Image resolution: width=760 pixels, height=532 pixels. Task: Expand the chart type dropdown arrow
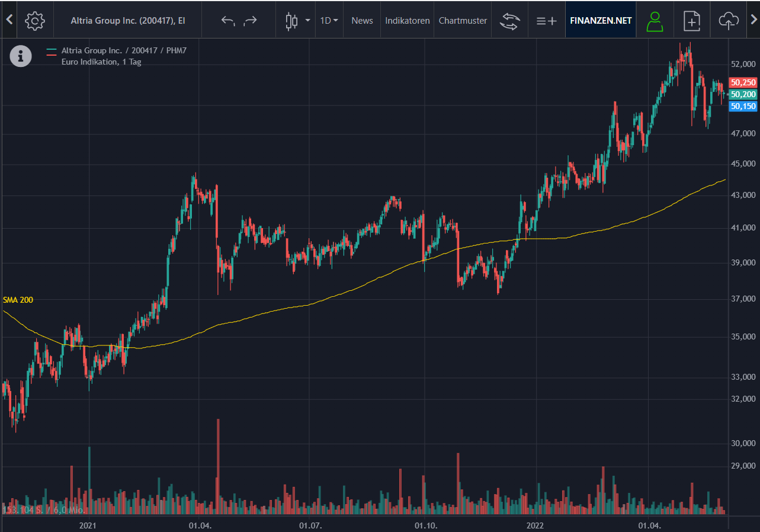click(x=307, y=21)
